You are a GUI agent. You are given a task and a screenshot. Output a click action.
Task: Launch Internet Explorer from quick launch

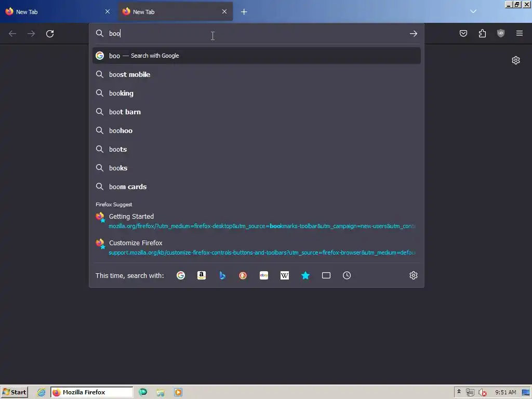41,392
